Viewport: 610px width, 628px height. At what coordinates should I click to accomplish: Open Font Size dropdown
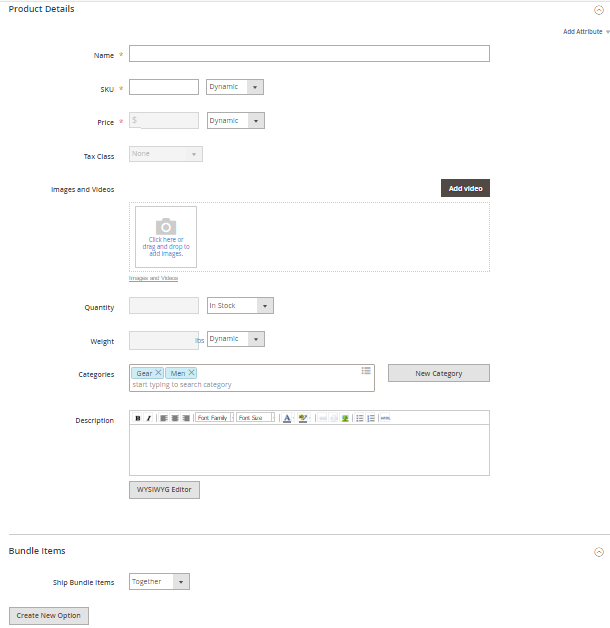coord(255,418)
